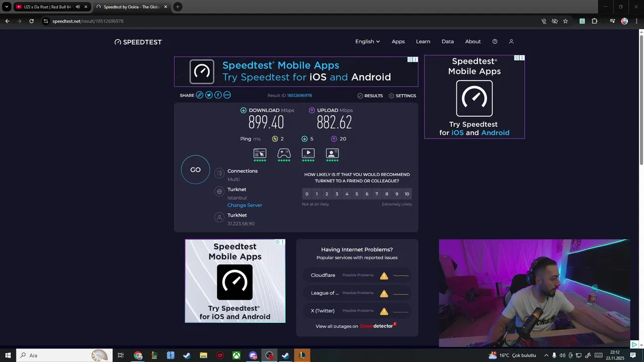Toggle the volume speaker icon in system tray
The width and height of the screenshot is (644, 362).
coord(562,355)
